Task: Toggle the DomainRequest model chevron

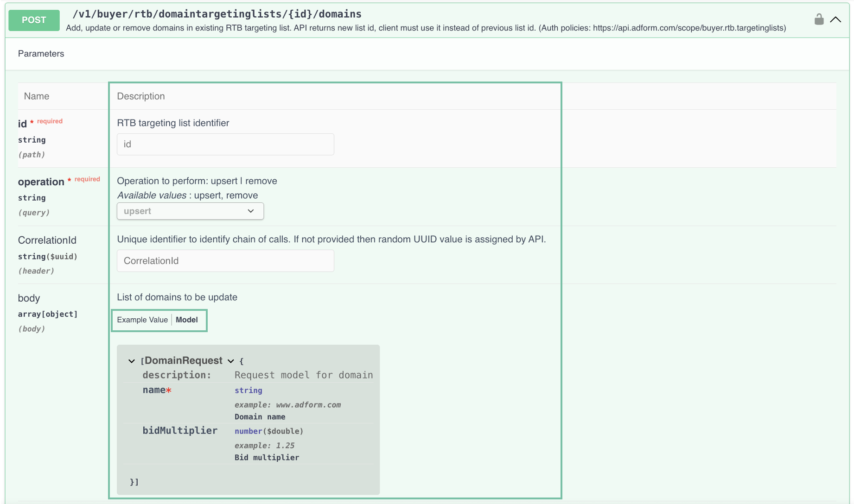Action: coord(231,361)
